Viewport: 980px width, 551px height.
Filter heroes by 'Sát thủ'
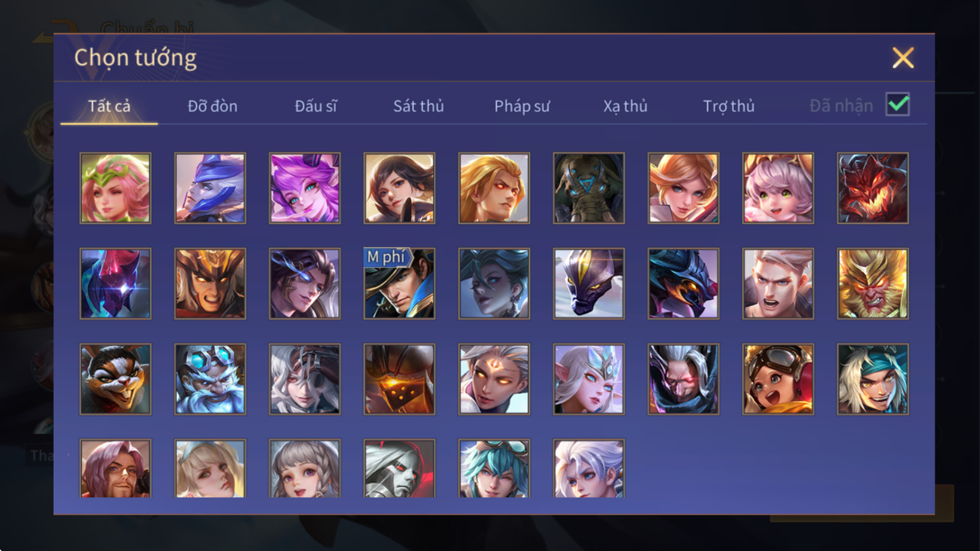coord(419,106)
